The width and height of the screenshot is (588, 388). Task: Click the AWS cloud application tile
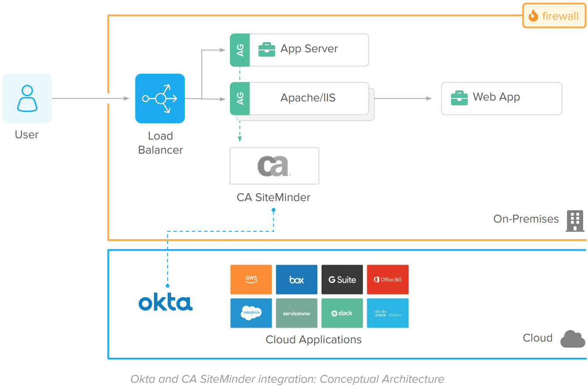pos(251,279)
